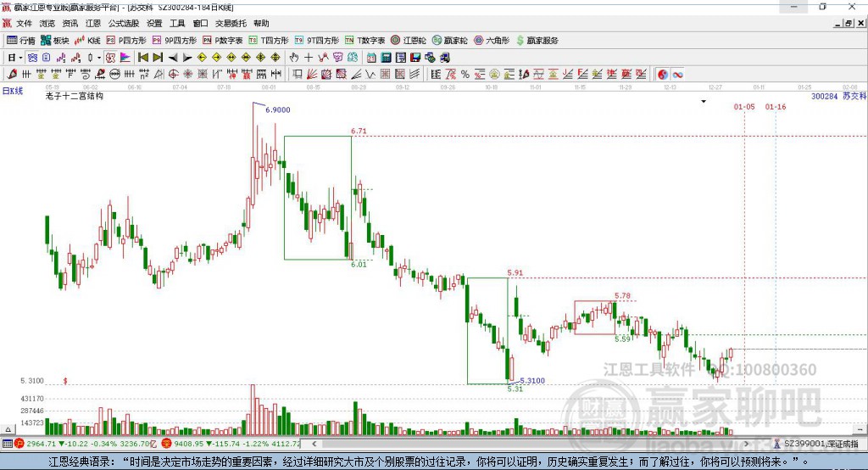Open the P数字表 tool

(223, 41)
